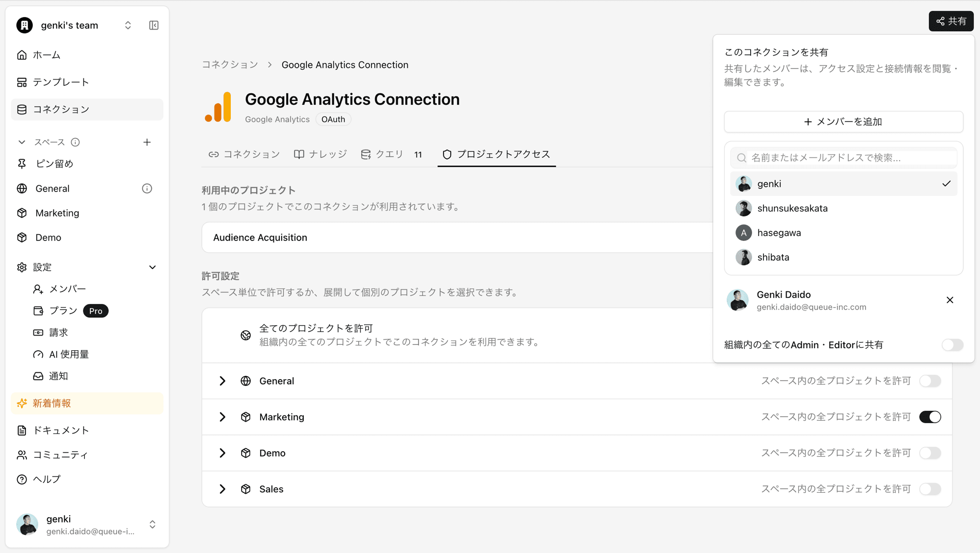
Task: Open テンプレート in the sidebar
Action: [87, 82]
